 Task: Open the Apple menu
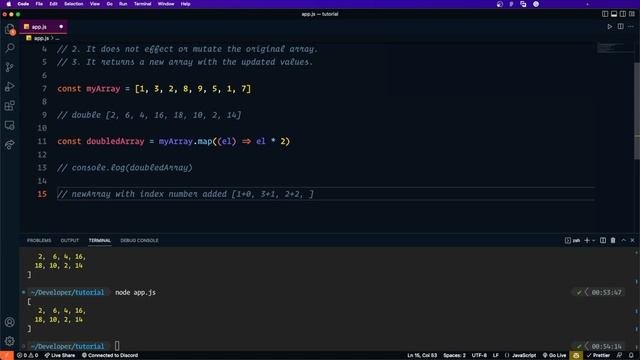[x=9, y=4]
